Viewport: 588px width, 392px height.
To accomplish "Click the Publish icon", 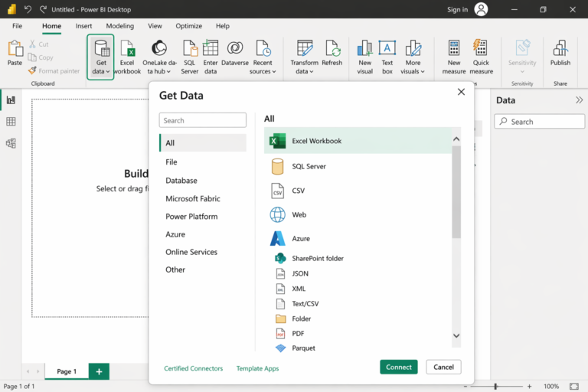I will pyautogui.click(x=560, y=54).
